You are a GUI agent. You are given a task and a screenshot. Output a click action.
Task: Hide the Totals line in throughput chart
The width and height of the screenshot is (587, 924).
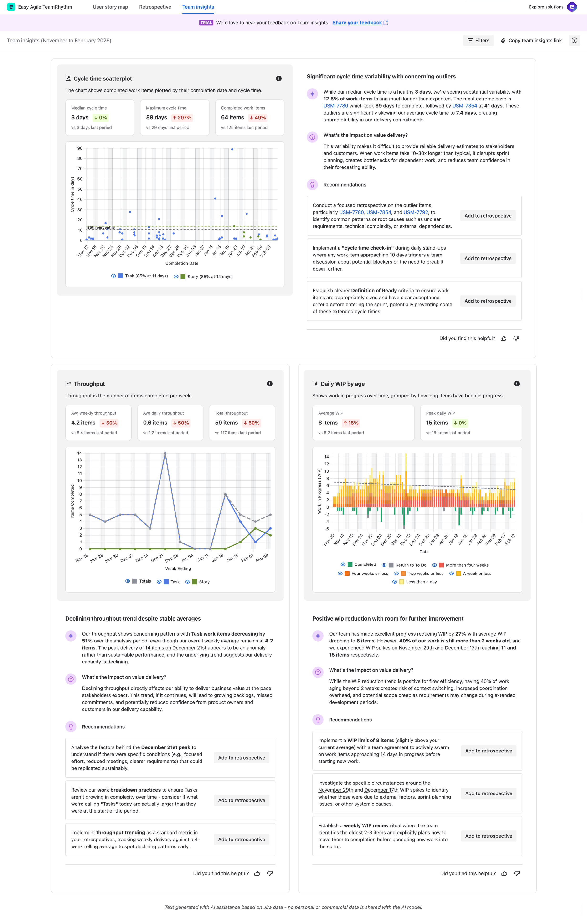128,581
